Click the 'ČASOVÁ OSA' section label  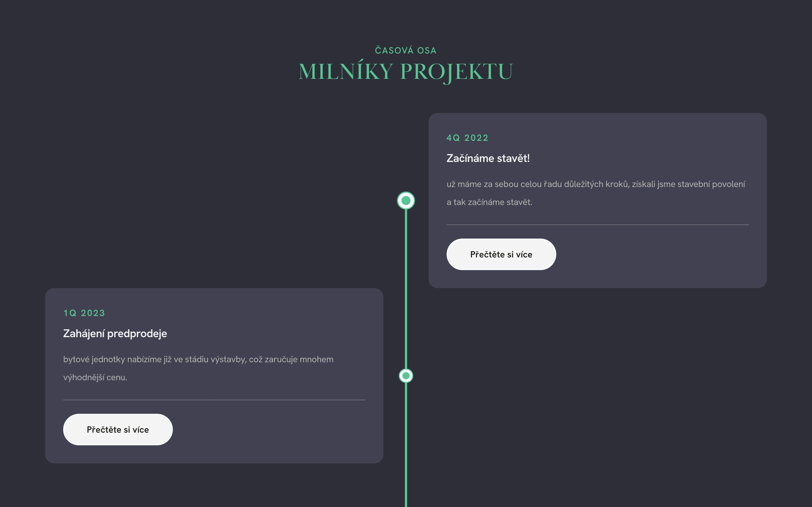406,51
